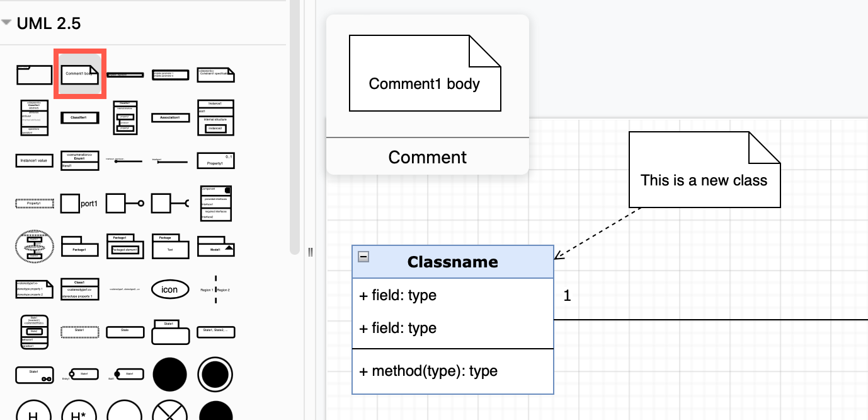Select the Classifier1 class shape

(x=80, y=117)
